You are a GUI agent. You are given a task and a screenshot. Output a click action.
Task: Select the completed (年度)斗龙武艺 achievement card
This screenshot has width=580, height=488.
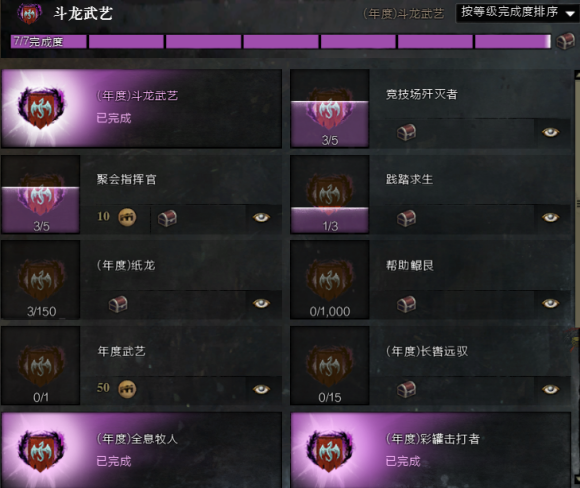tap(141, 108)
